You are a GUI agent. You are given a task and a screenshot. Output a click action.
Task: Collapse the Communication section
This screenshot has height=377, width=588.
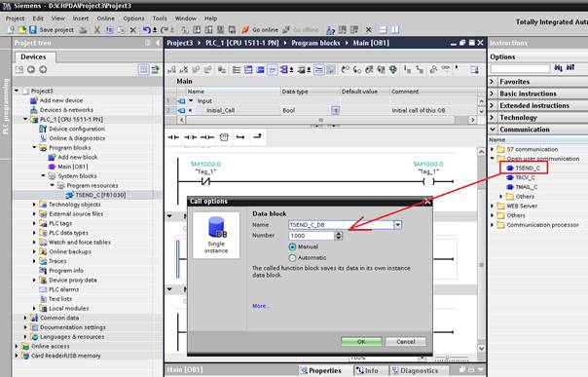pos(493,130)
